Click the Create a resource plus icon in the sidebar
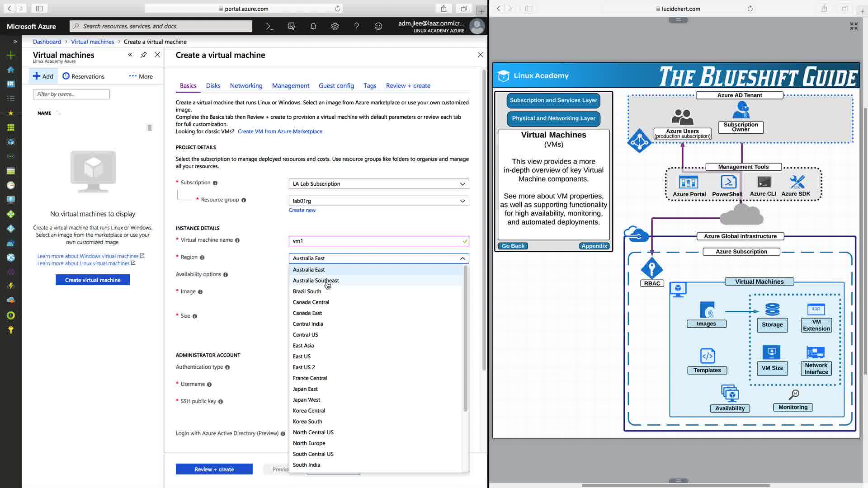Image resolution: width=868 pixels, height=488 pixels. click(x=11, y=55)
